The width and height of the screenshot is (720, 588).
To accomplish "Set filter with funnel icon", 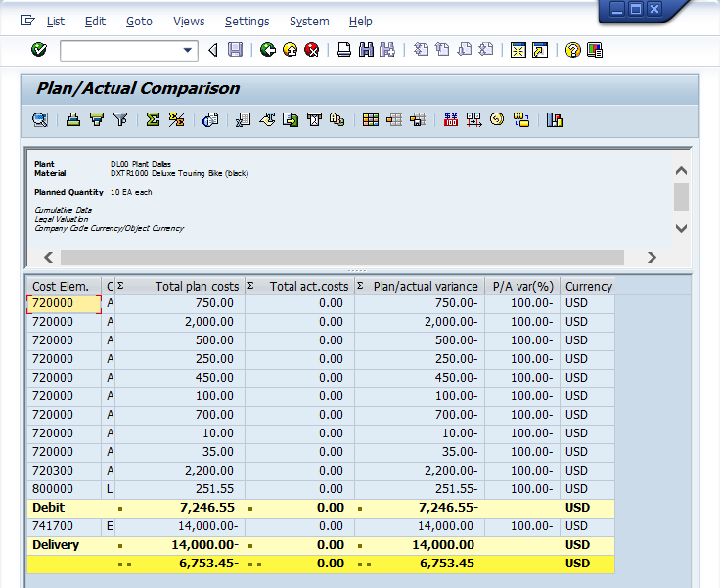I will click(120, 120).
